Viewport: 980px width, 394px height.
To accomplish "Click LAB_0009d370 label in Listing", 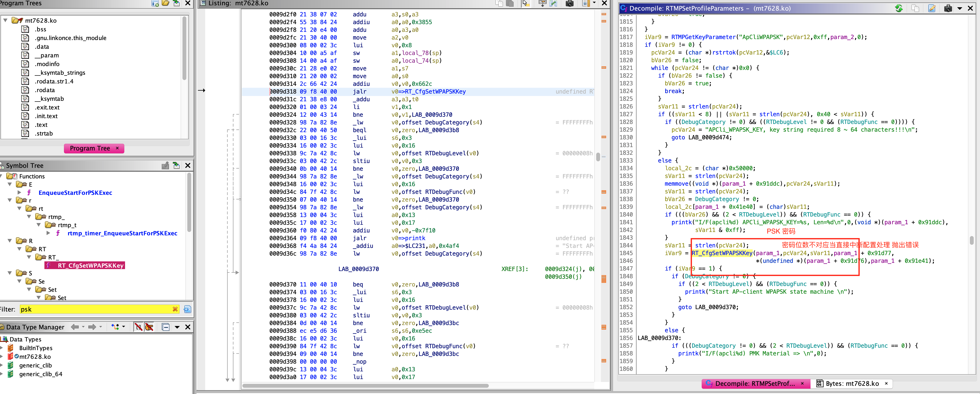I will 358,269.
